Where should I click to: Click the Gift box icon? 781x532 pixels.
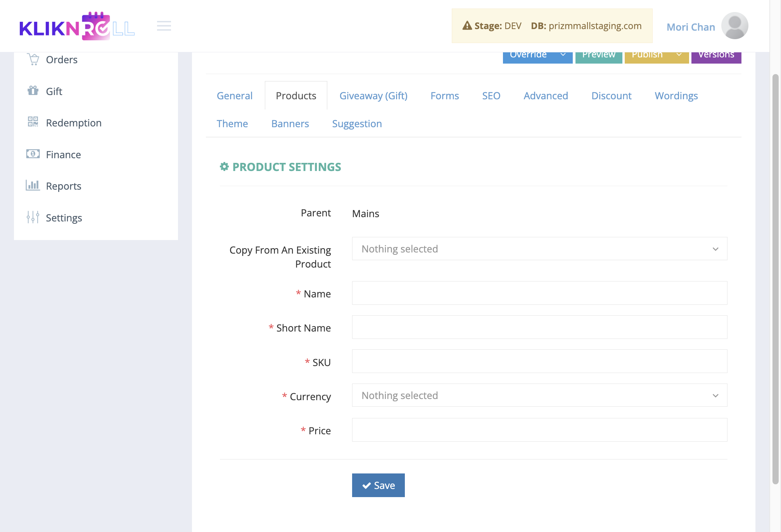pyautogui.click(x=33, y=91)
